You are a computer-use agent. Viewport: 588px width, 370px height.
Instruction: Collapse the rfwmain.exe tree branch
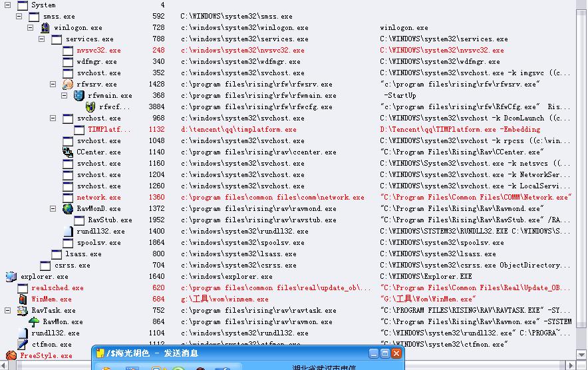click(64, 96)
